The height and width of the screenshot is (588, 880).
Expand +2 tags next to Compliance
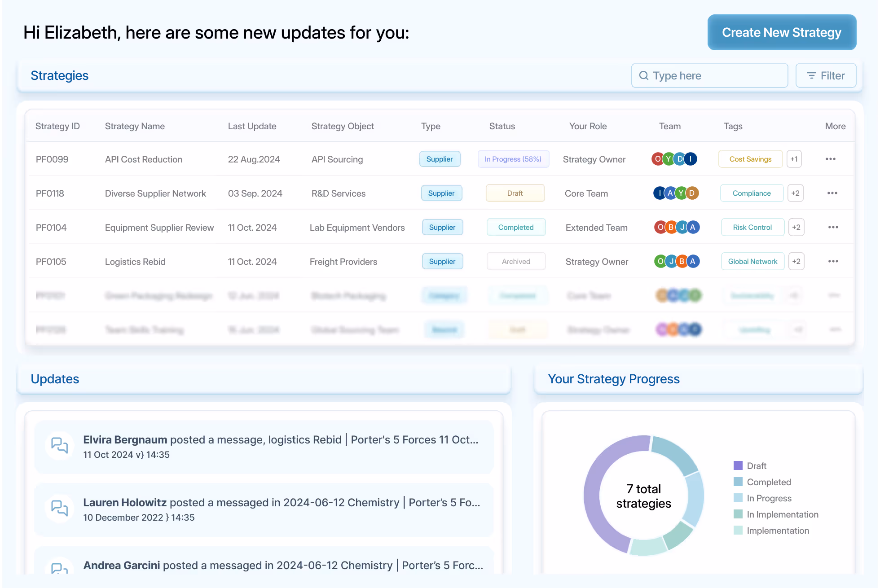(x=795, y=193)
